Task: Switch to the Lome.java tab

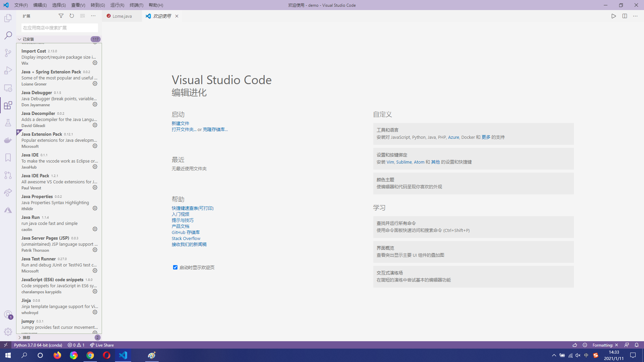Action: click(x=122, y=16)
